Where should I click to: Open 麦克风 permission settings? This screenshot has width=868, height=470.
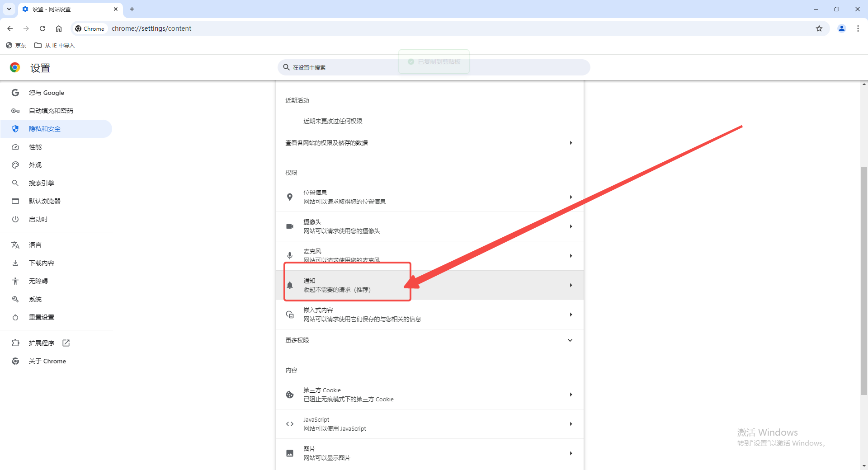coord(429,256)
